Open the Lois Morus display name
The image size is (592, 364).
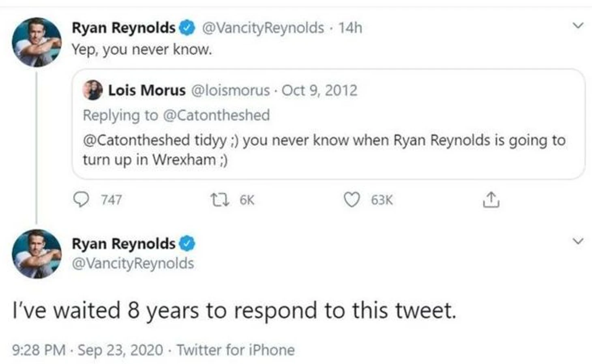click(147, 90)
